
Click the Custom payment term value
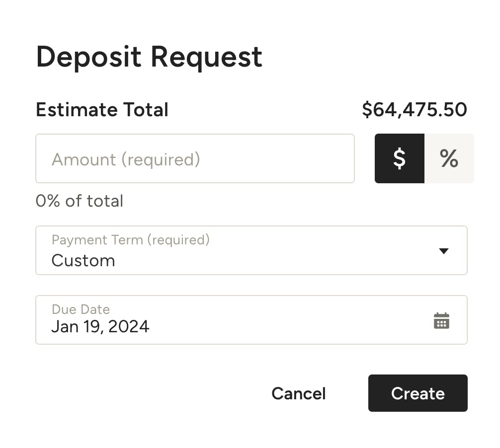pos(83,261)
